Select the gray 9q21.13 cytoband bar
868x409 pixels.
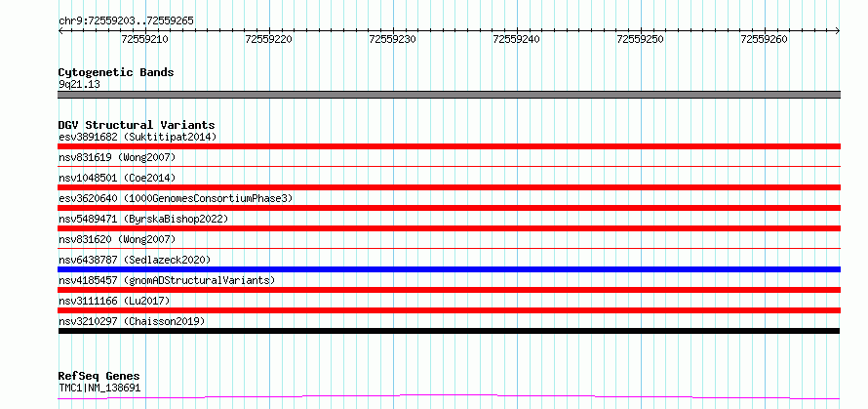coord(449,95)
